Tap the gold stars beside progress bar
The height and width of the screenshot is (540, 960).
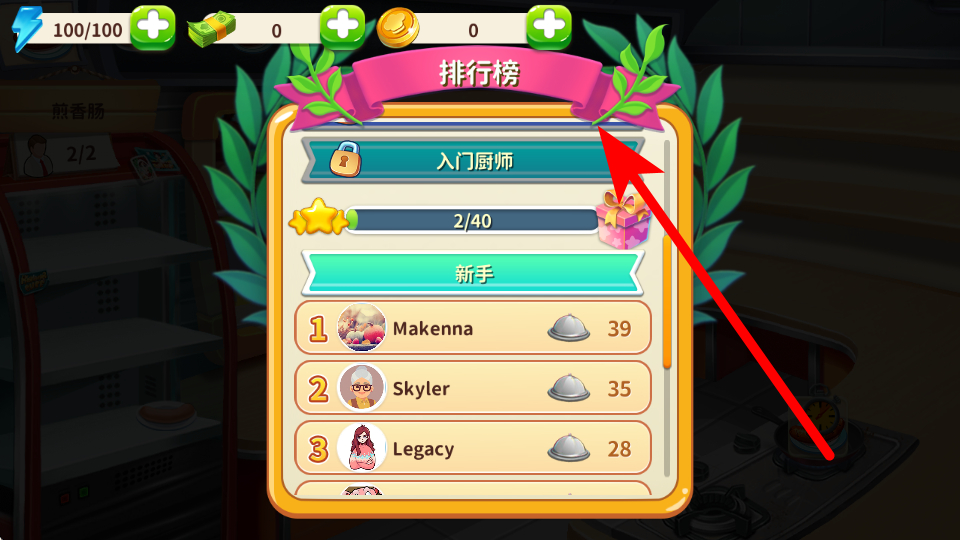pos(318,217)
